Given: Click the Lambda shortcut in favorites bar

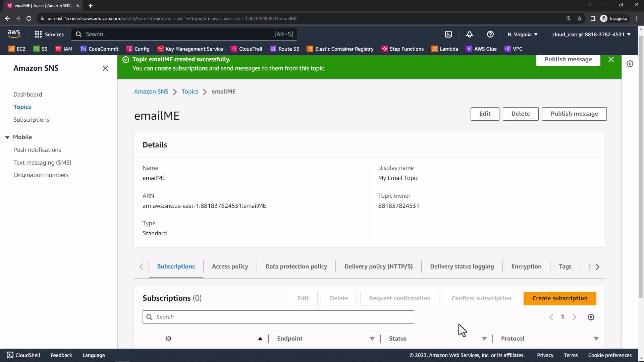Looking at the screenshot, I should (x=444, y=49).
